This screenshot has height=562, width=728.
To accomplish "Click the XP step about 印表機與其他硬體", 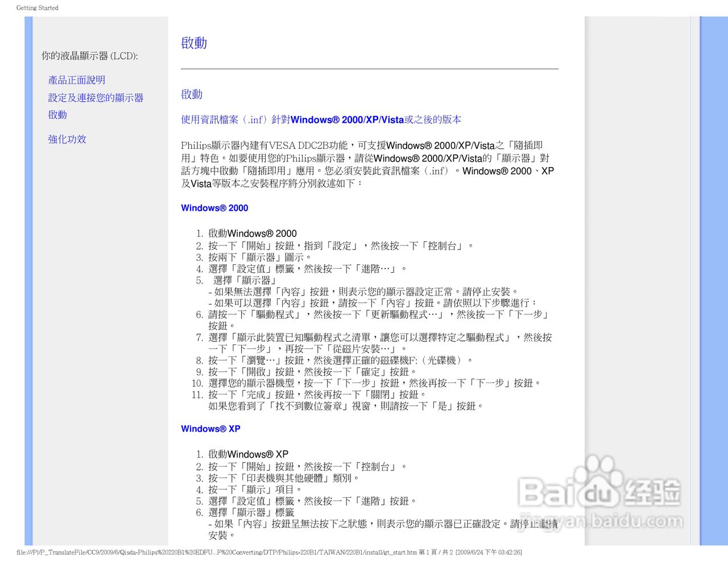I will [x=284, y=478].
